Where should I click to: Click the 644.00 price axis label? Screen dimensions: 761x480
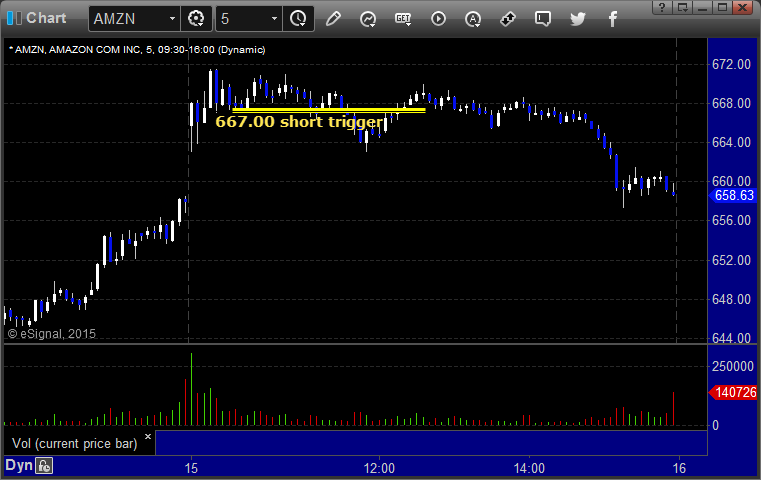[731, 338]
